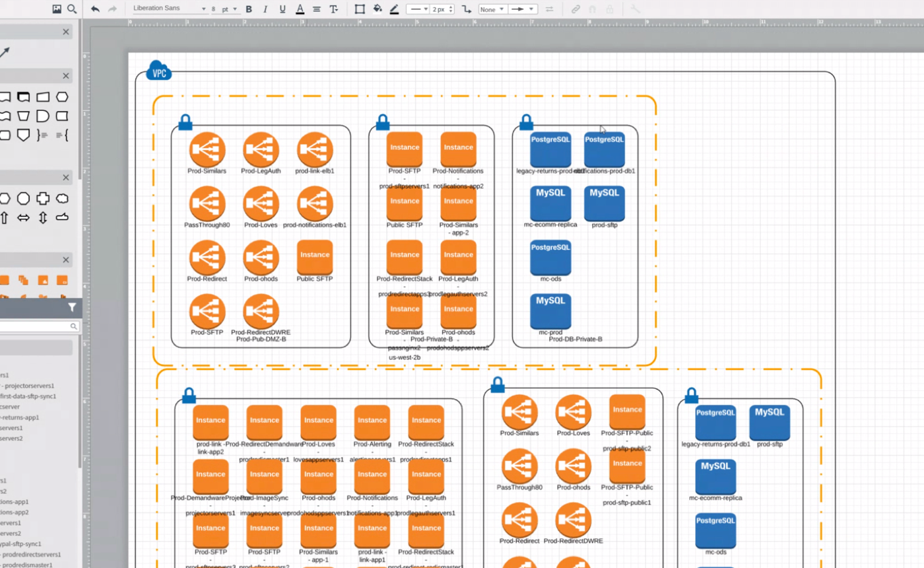
Task: Toggle italic text formatting
Action: 265,9
